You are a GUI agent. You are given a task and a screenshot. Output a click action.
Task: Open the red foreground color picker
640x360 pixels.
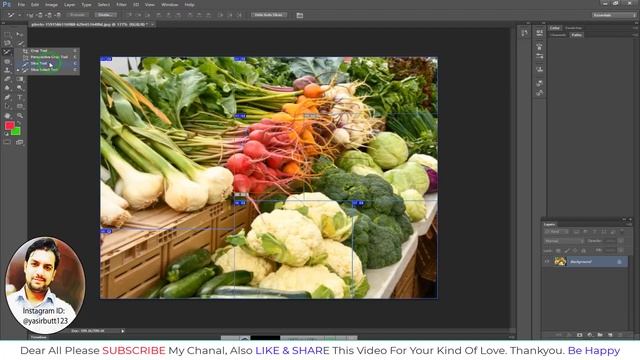pyautogui.click(x=9, y=125)
